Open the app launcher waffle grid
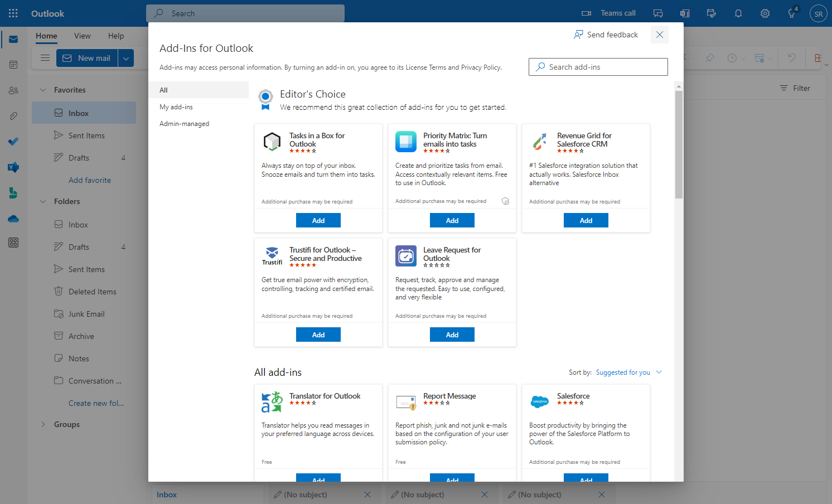 click(x=13, y=13)
